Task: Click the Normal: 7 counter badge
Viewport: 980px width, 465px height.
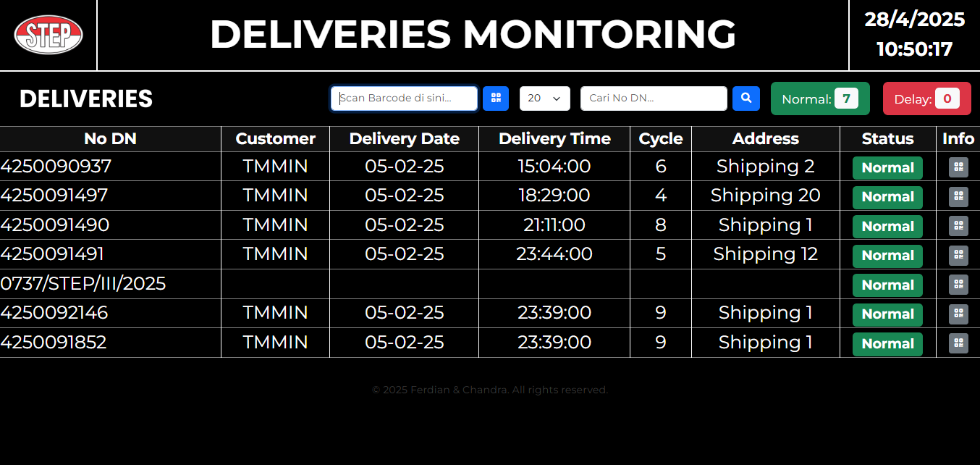Action: tap(820, 98)
